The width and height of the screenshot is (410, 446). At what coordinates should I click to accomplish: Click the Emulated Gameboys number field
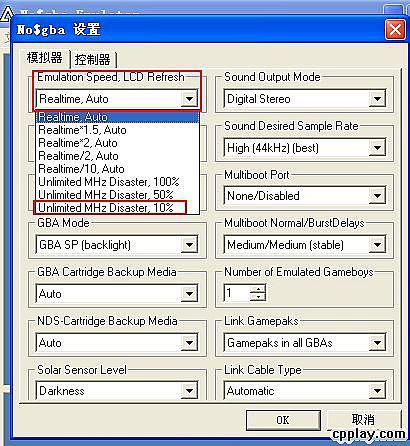click(237, 293)
